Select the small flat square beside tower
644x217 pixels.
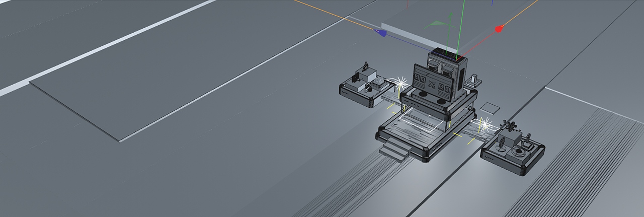[491, 108]
